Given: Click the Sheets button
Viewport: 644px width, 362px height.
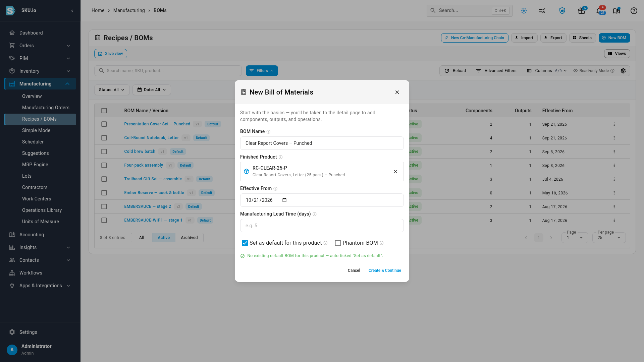Looking at the screenshot, I should click(582, 38).
